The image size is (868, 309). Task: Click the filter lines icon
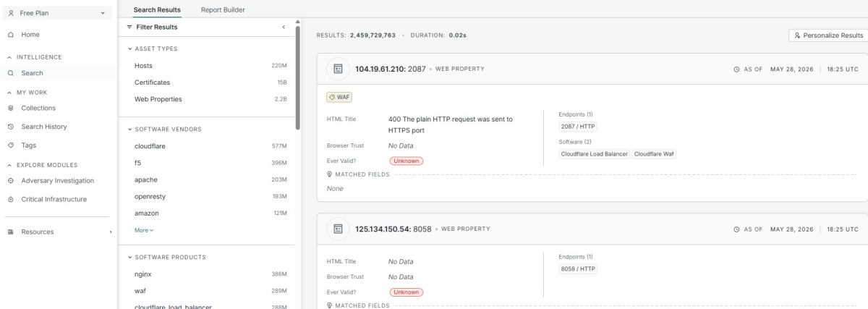pos(129,27)
